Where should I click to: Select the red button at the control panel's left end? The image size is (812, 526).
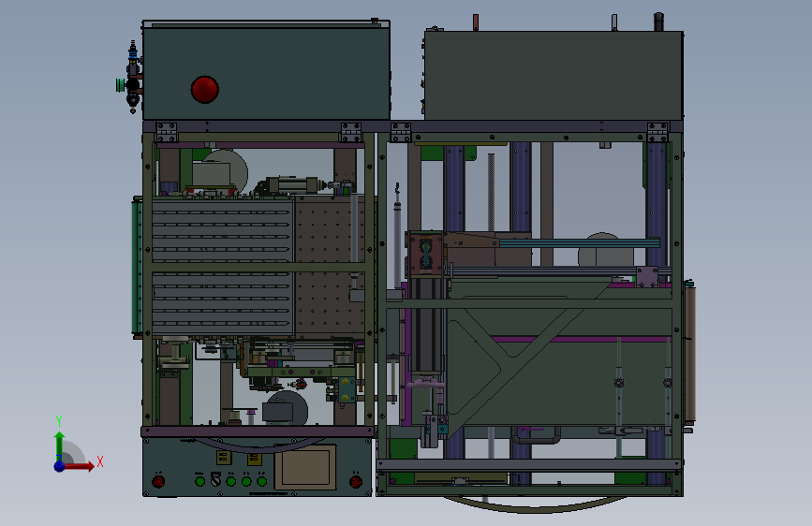pyautogui.click(x=158, y=481)
